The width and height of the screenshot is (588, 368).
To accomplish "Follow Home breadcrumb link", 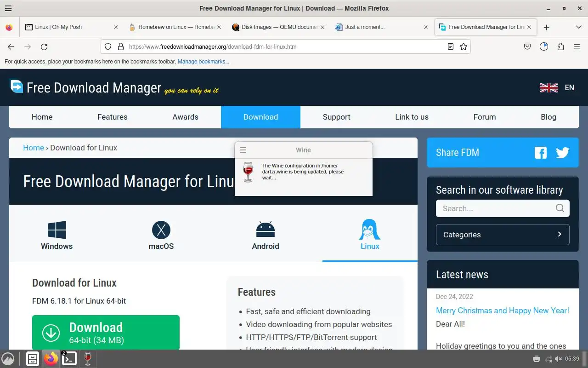I will coord(34,148).
